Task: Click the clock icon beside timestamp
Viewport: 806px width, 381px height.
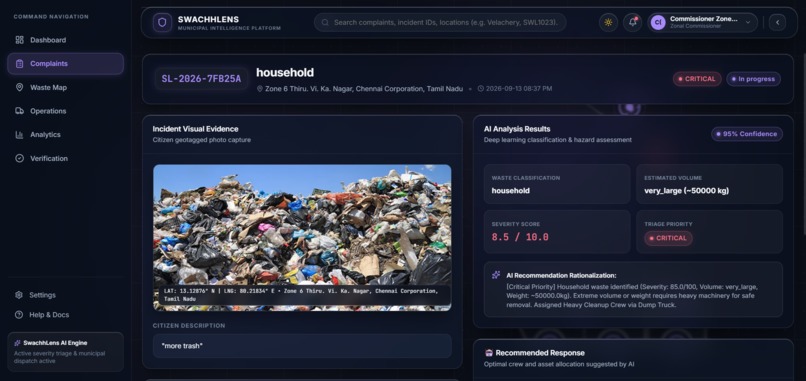Action: pos(481,88)
